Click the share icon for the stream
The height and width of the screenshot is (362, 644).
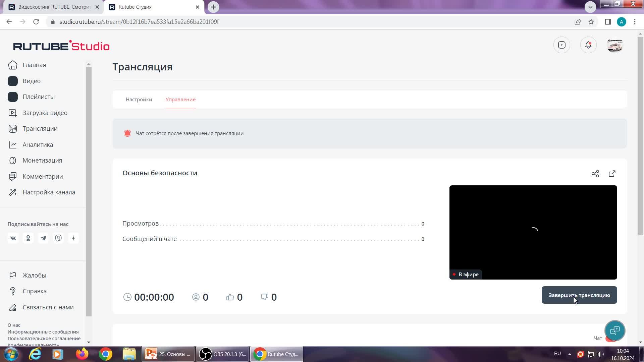coord(595,174)
